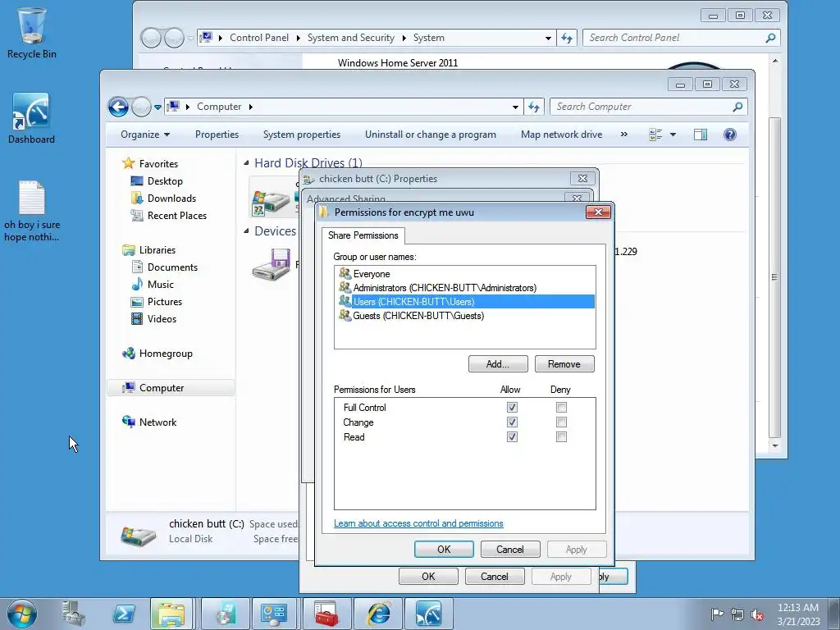Select the floppy disk drive icon
The width and height of the screenshot is (840, 630).
click(272, 264)
